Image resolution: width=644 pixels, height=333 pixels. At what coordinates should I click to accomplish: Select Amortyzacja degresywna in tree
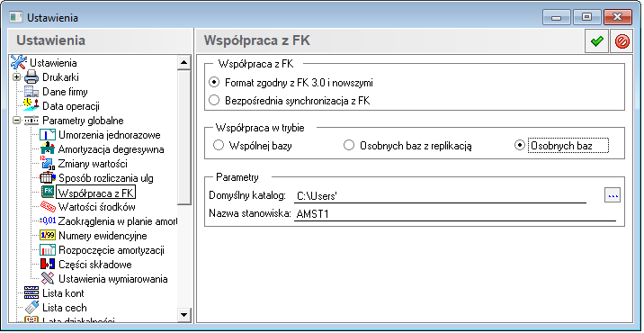(111, 149)
